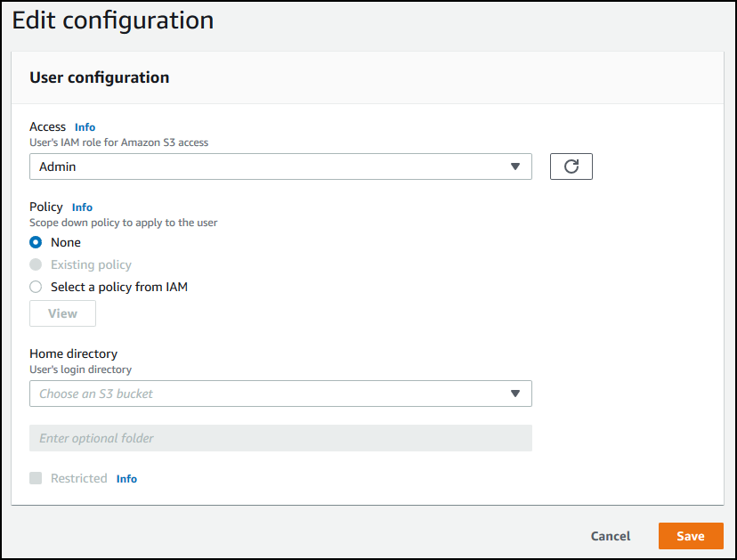Open the Info link next to Restricted
This screenshot has width=737, height=560.
[x=126, y=478]
